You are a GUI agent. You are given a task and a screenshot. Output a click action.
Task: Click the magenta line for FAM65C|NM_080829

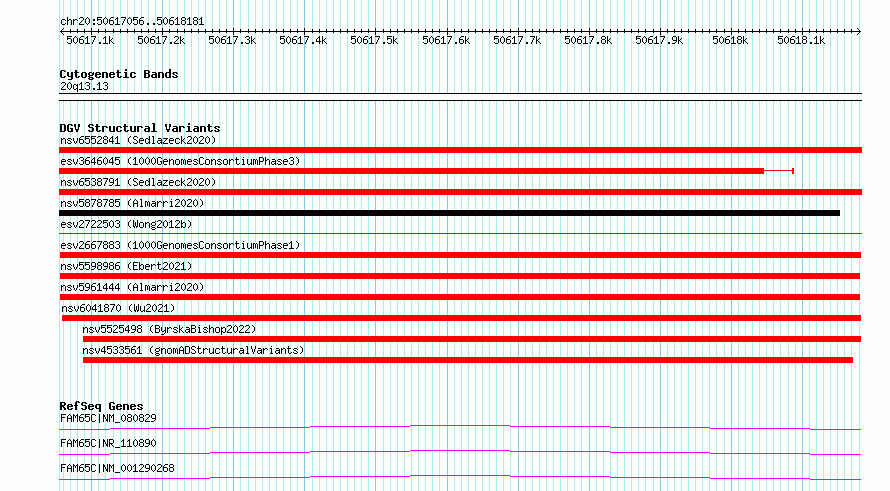pos(460,427)
